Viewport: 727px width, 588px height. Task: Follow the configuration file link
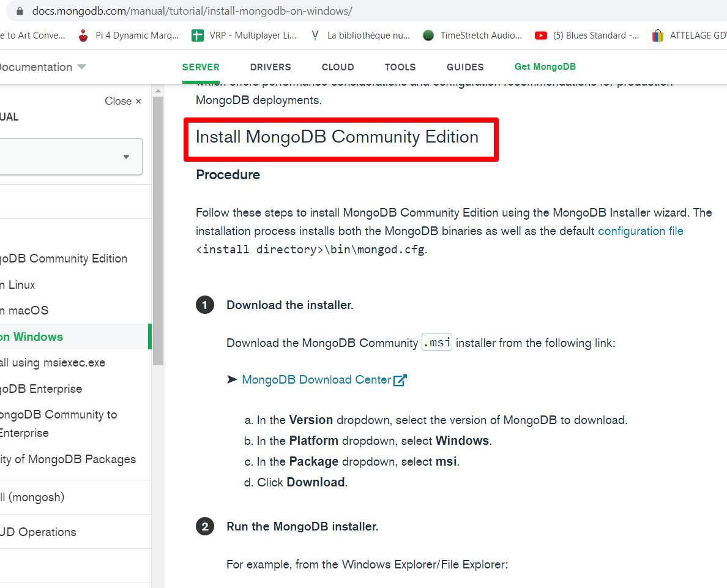(x=640, y=231)
